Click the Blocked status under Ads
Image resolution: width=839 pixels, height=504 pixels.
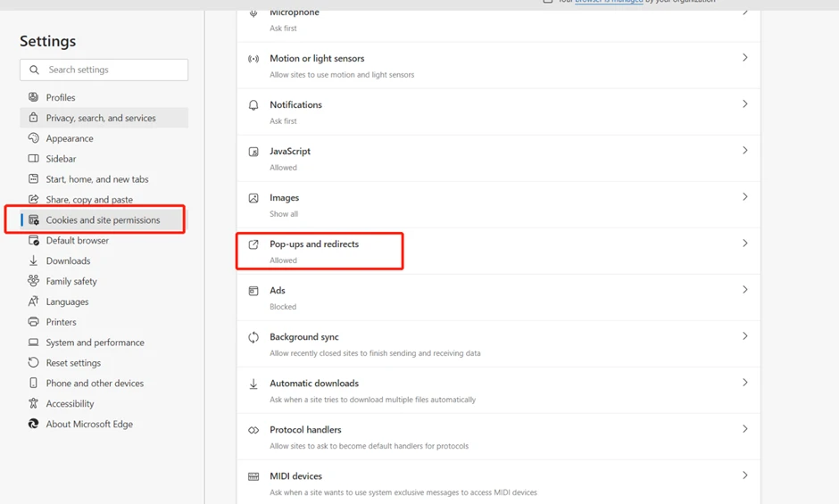[x=283, y=307]
